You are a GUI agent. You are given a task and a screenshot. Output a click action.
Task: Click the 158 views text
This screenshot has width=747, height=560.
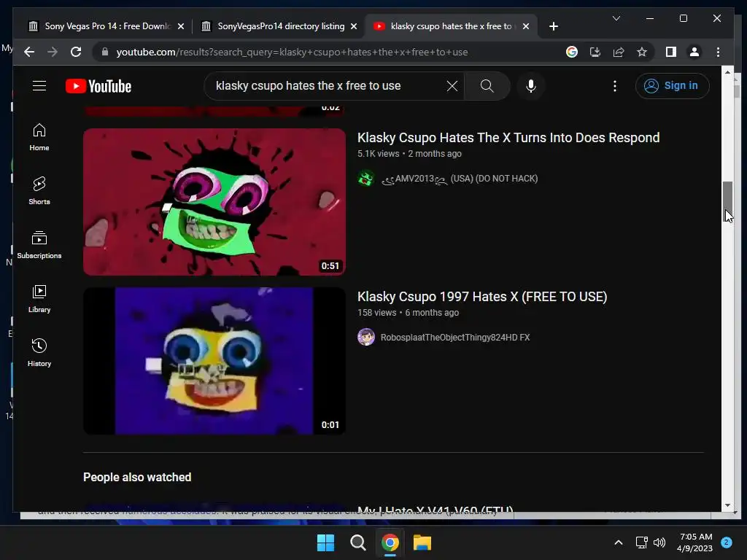click(376, 313)
